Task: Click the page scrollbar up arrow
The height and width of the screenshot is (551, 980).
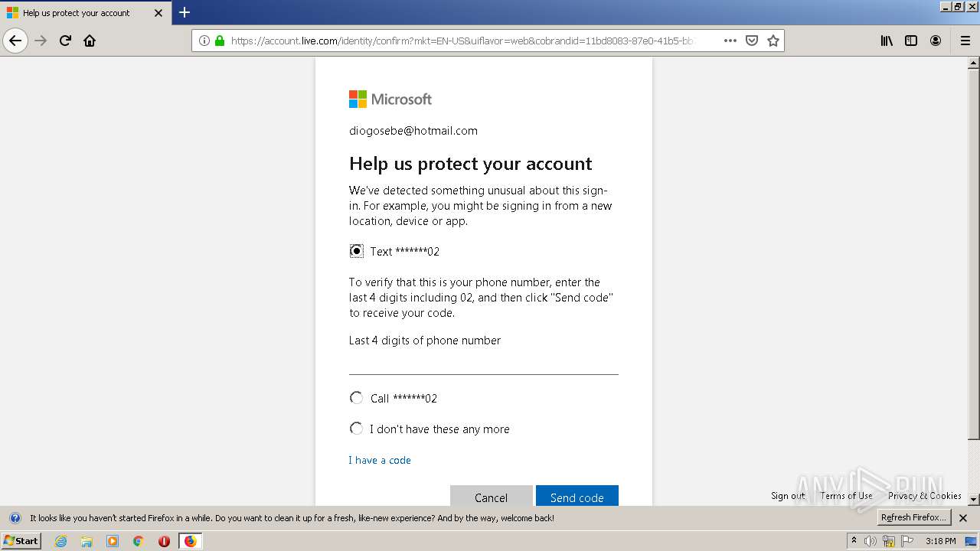Action: pos(974,63)
